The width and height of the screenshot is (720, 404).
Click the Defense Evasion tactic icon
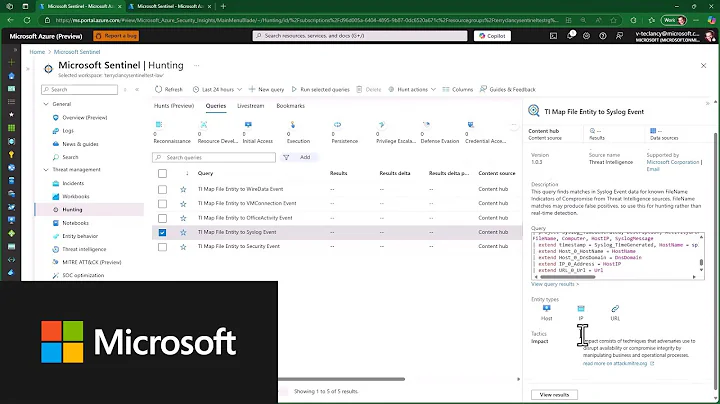pos(427,125)
